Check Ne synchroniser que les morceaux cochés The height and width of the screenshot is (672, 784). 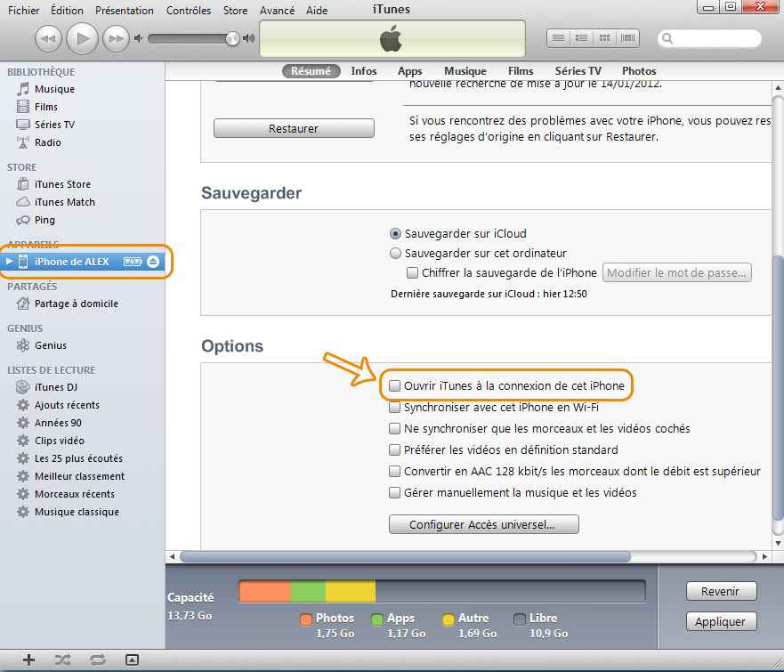pos(394,428)
